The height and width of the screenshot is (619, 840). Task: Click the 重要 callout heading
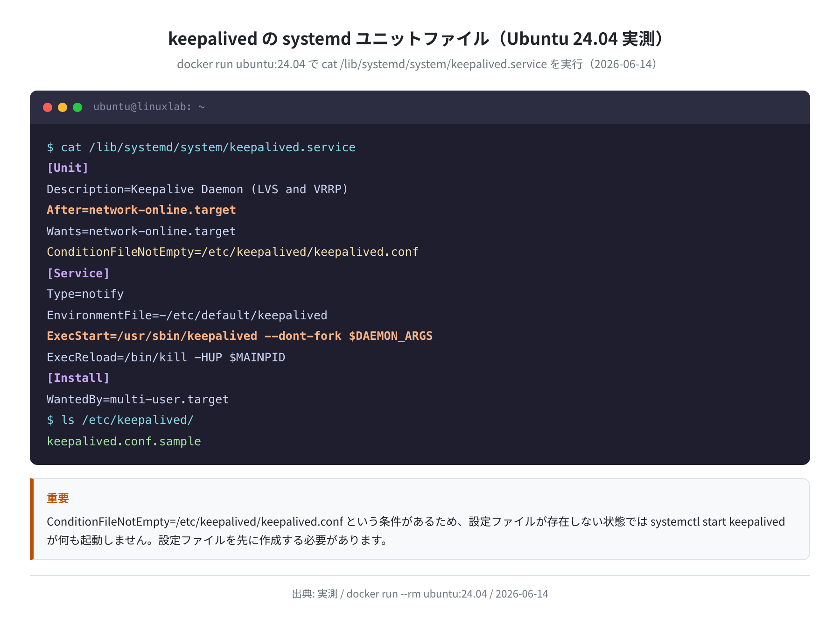58,499
